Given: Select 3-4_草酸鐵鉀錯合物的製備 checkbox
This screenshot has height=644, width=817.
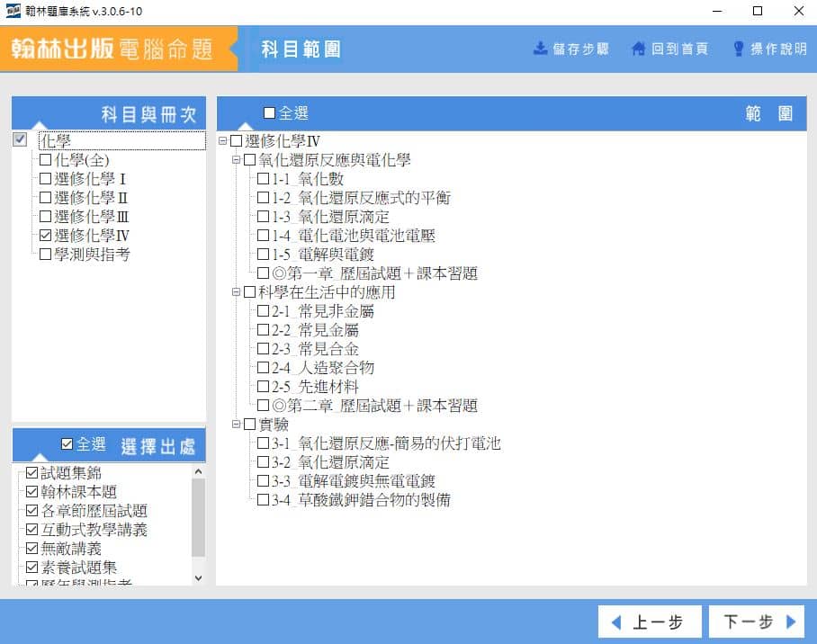Looking at the screenshot, I should 263,500.
